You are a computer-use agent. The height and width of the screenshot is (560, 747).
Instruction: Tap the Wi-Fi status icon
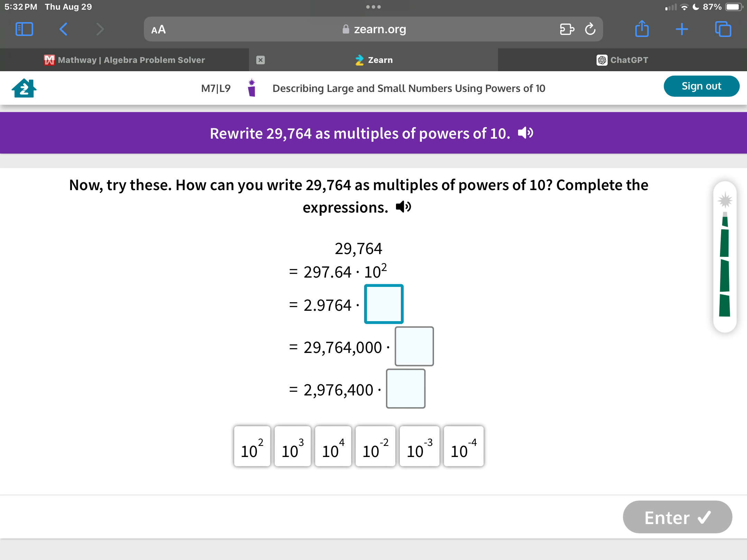click(x=684, y=7)
